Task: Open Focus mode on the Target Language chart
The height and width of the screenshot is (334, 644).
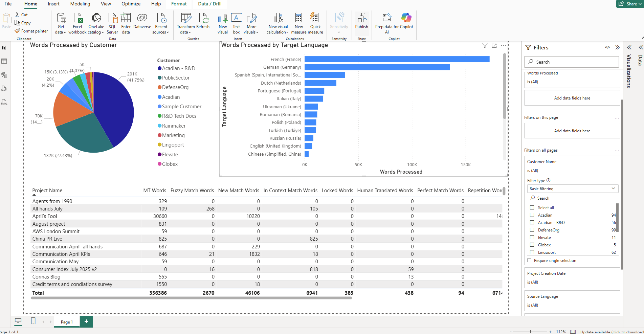Action: click(x=494, y=46)
